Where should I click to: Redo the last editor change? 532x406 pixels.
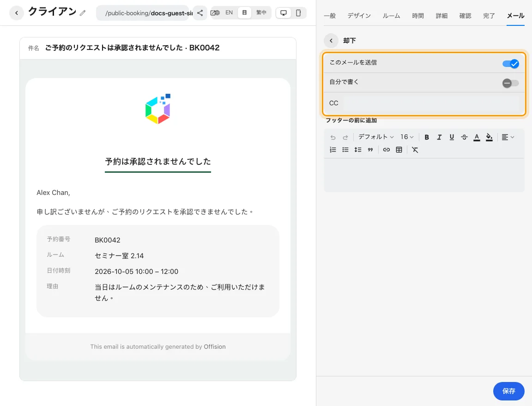[x=345, y=137]
